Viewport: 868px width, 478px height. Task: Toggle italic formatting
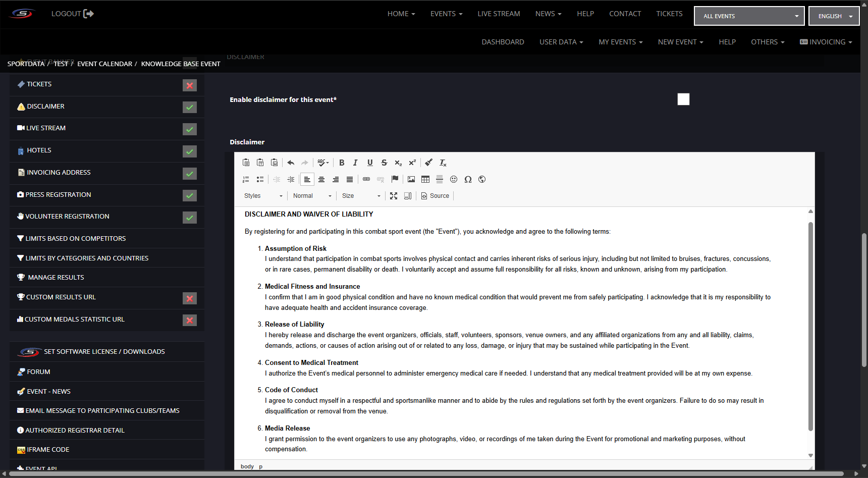coord(356,163)
